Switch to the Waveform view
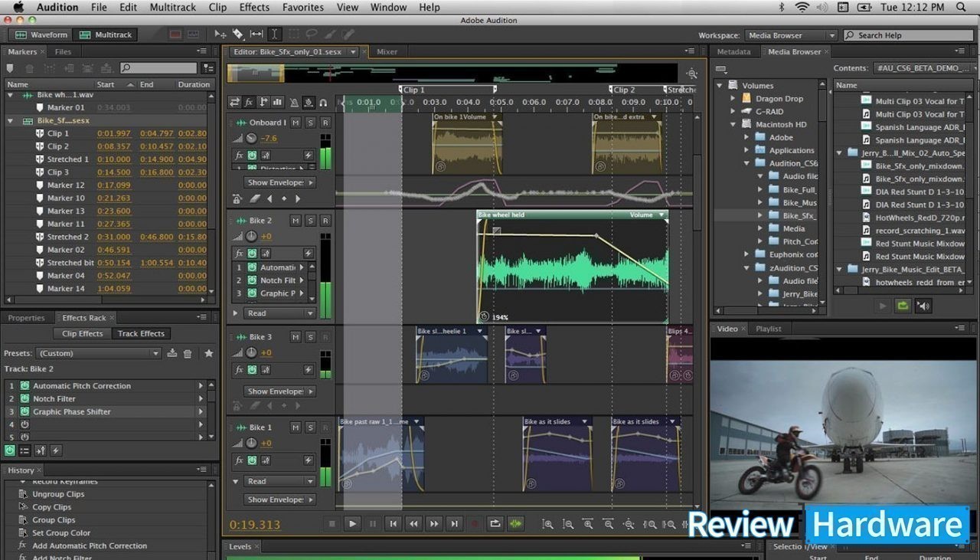This screenshot has height=560, width=980. pyautogui.click(x=42, y=34)
